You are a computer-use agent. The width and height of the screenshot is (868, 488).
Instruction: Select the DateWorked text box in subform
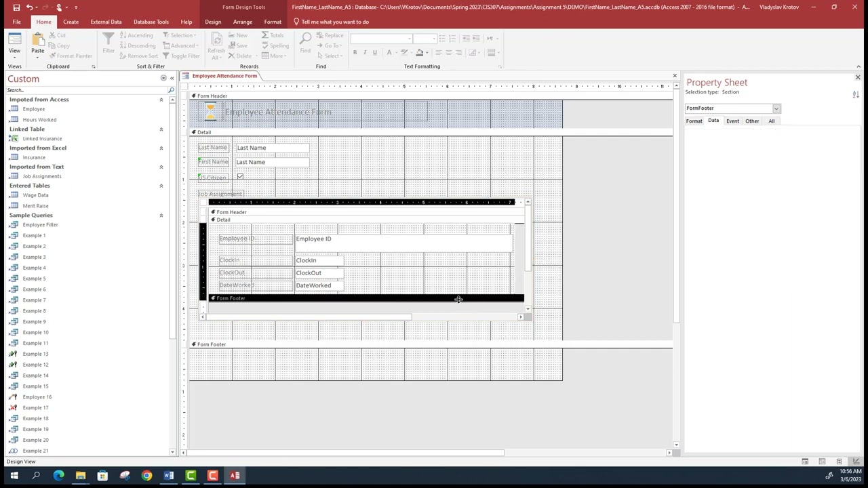coord(319,285)
